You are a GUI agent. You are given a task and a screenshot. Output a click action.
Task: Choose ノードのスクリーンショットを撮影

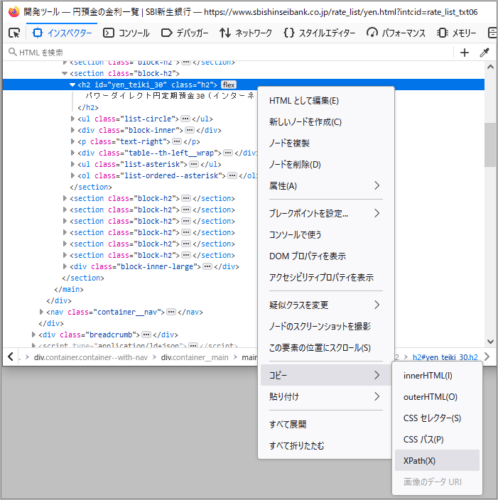pyautogui.click(x=326, y=326)
